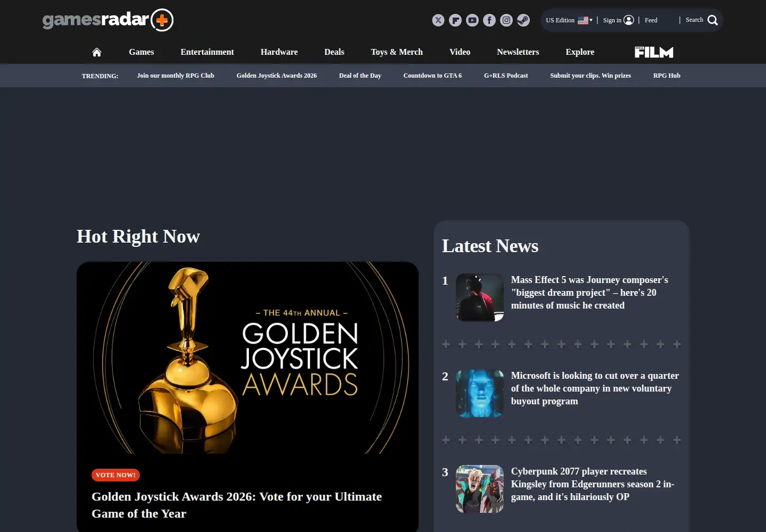
Task: Click the Sign in user avatar icon
Action: pyautogui.click(x=629, y=20)
